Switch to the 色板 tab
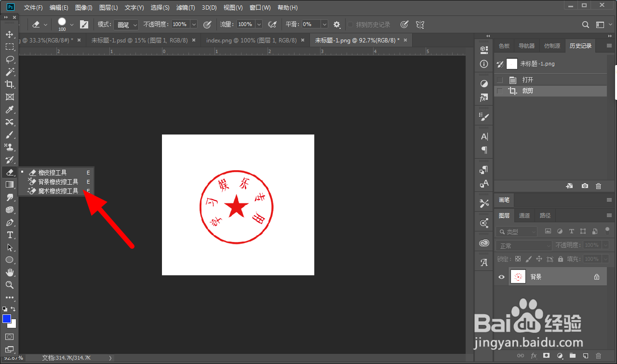617x364 pixels. (504, 46)
